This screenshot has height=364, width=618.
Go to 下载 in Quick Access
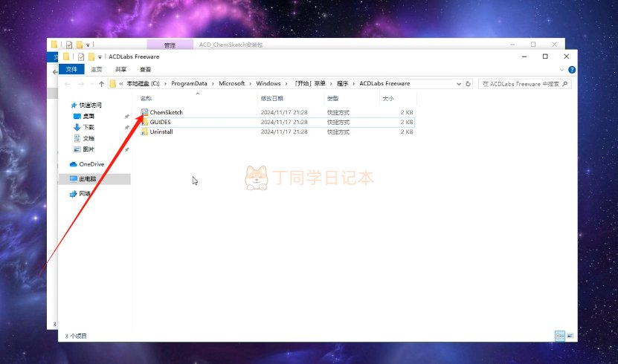(88, 128)
